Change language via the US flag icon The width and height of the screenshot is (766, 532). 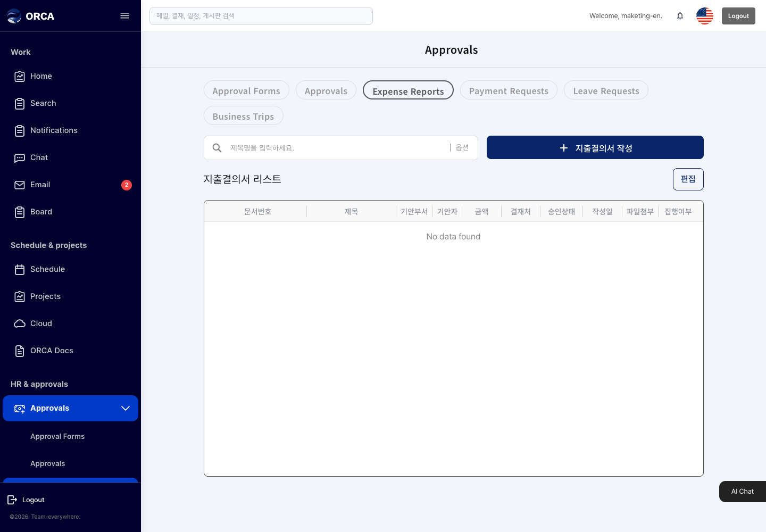[x=705, y=16]
